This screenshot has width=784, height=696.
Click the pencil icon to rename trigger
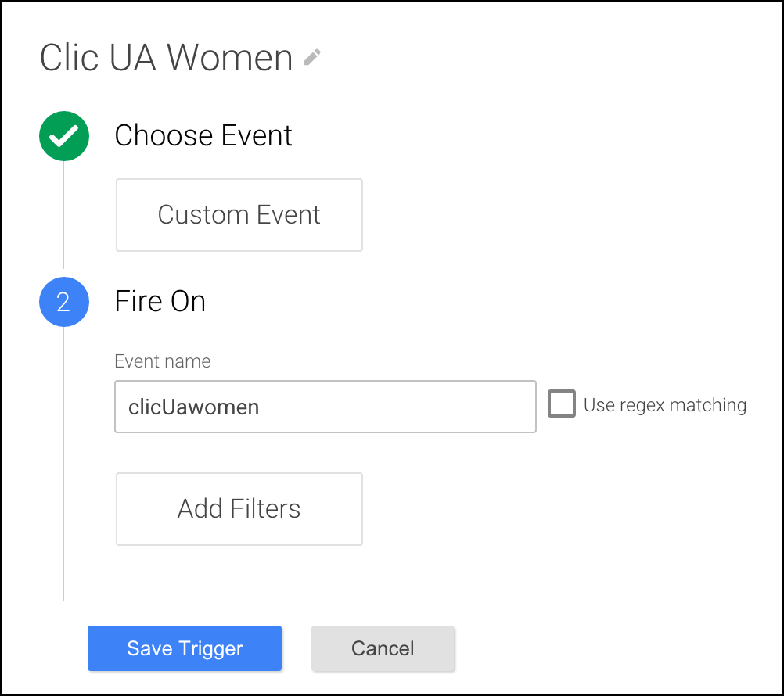pyautogui.click(x=312, y=57)
